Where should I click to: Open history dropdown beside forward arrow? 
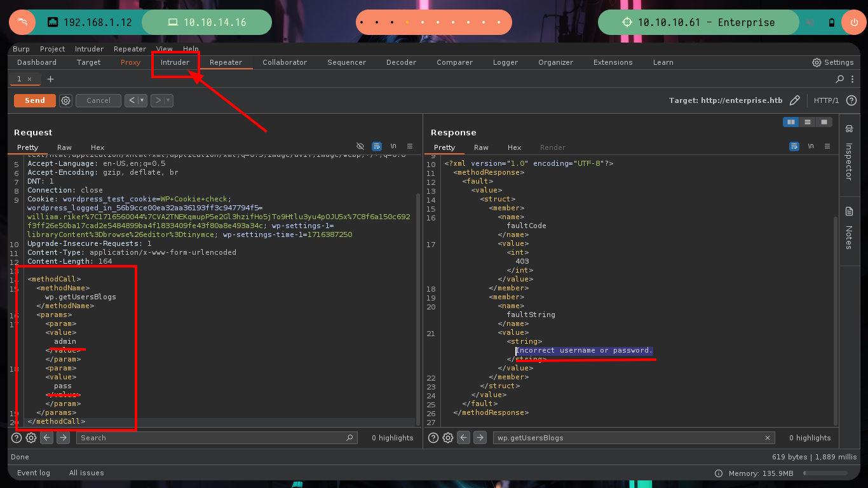coord(168,100)
